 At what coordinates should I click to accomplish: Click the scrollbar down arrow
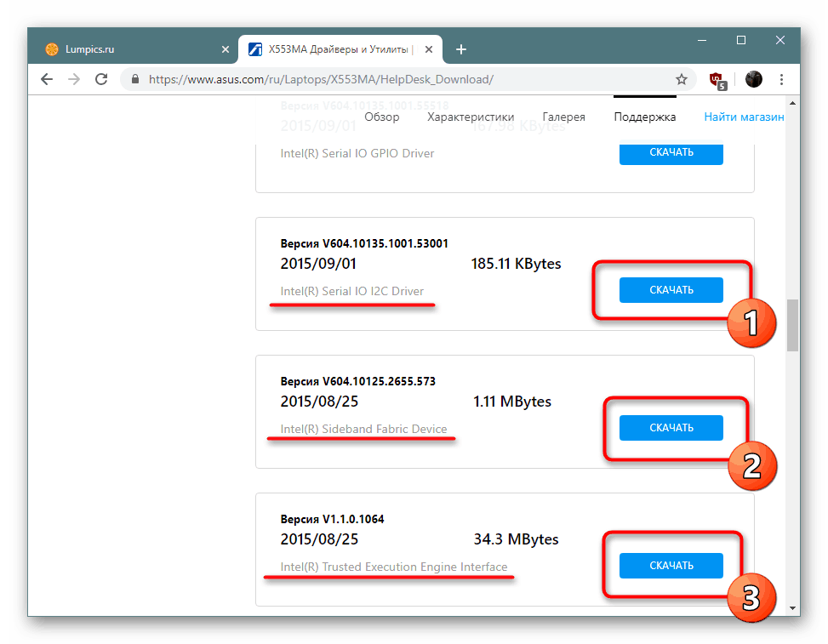point(792,608)
